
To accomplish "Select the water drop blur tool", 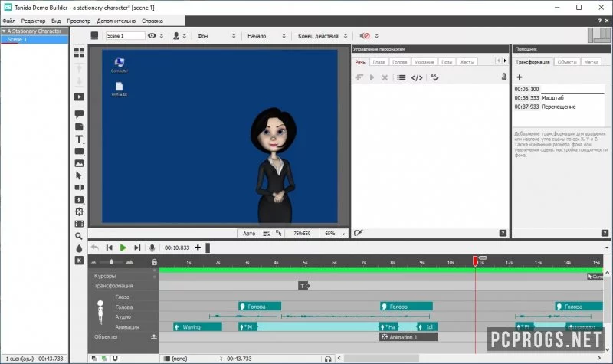I will [79, 248].
